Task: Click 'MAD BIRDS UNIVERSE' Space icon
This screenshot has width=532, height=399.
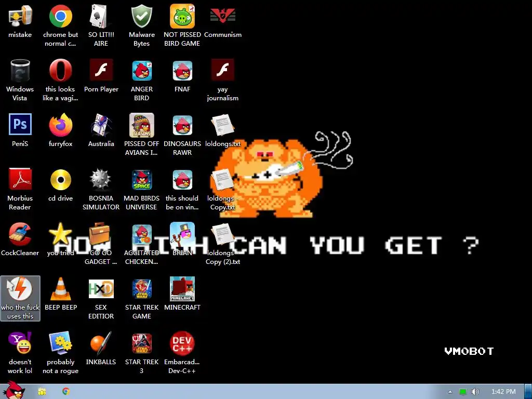Action: click(x=141, y=180)
